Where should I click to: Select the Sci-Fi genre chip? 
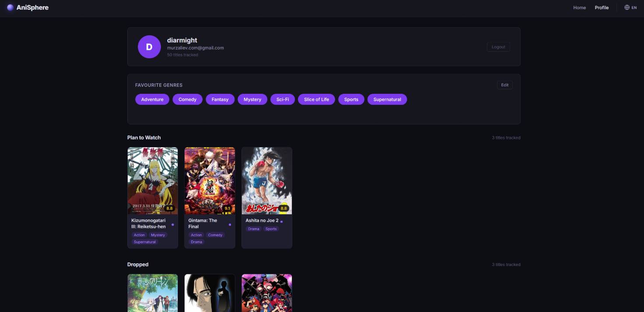pos(283,99)
